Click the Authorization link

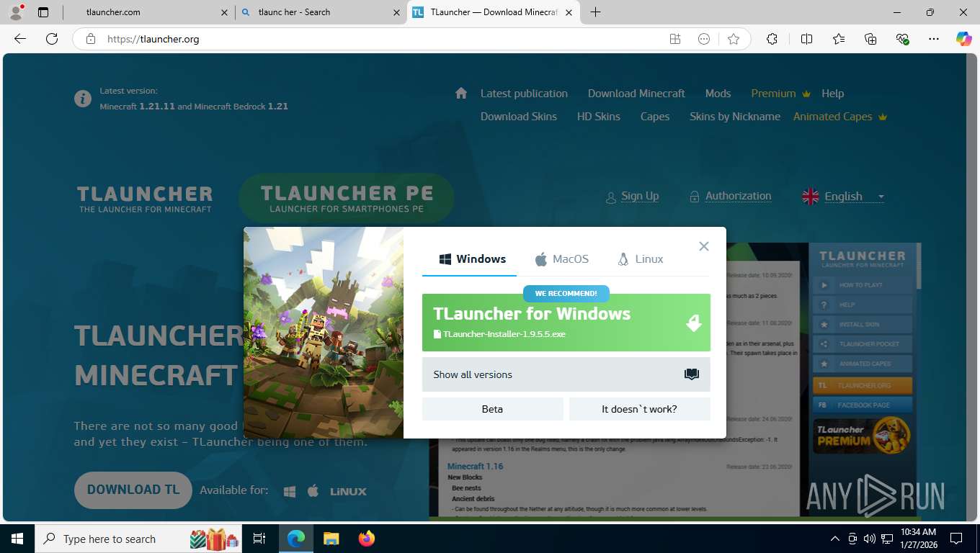tap(738, 196)
